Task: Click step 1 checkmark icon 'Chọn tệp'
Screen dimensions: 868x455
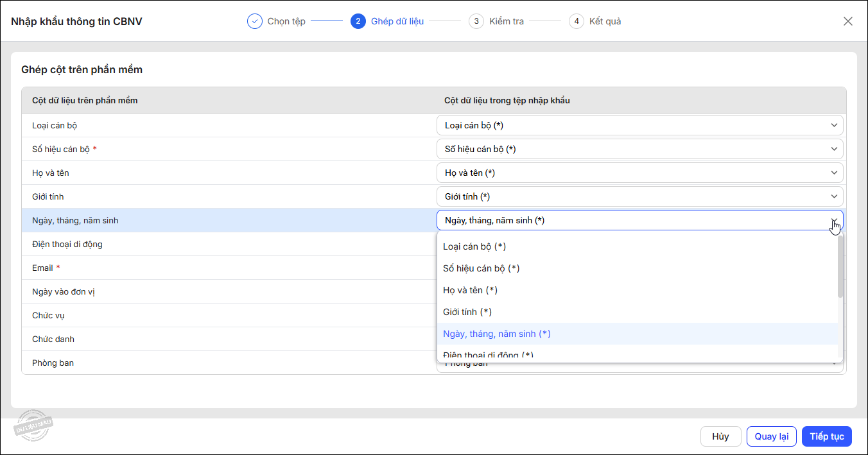Action: tap(255, 21)
